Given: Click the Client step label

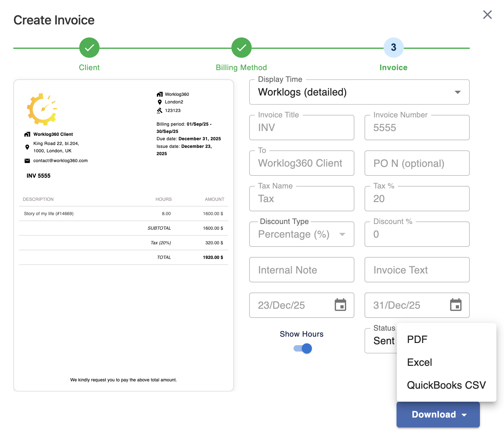Looking at the screenshot, I should click(x=89, y=68).
